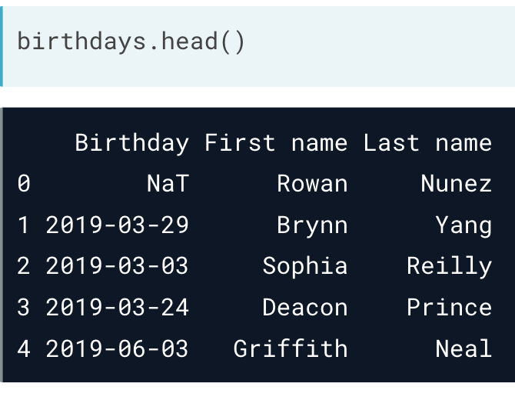
Task: Select the First name column header
Action: click(x=275, y=143)
